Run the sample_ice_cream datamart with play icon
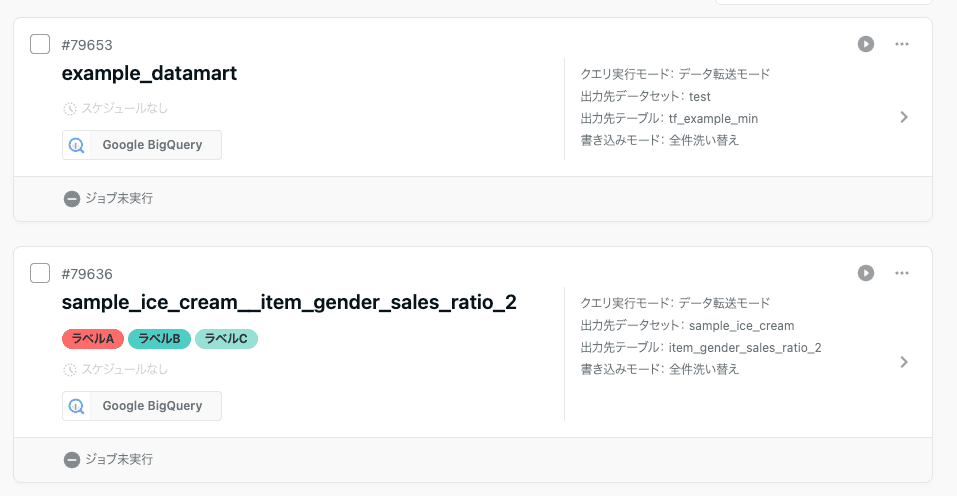 click(866, 273)
